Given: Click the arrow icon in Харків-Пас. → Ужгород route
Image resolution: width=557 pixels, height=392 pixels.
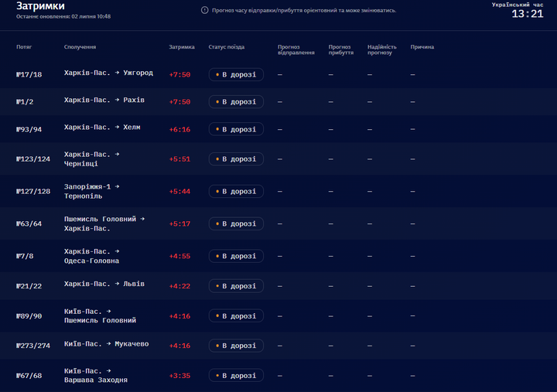Looking at the screenshot, I should coord(118,73).
